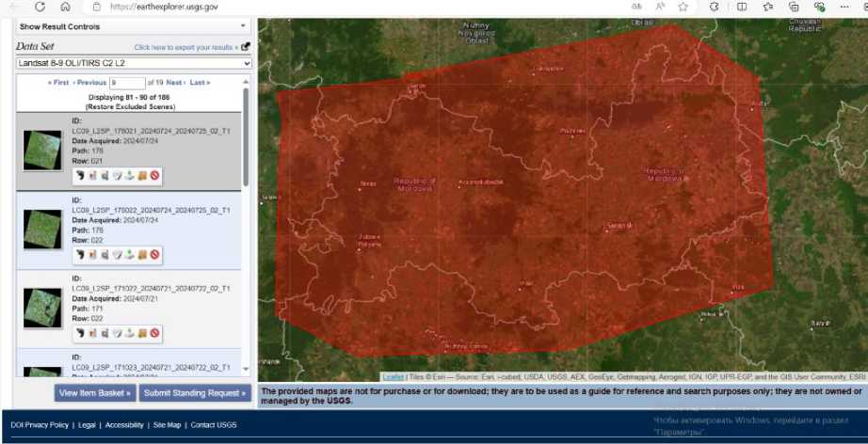
Task: Exclude the Path 178 Row 022 scene from results
Action: 154,255
